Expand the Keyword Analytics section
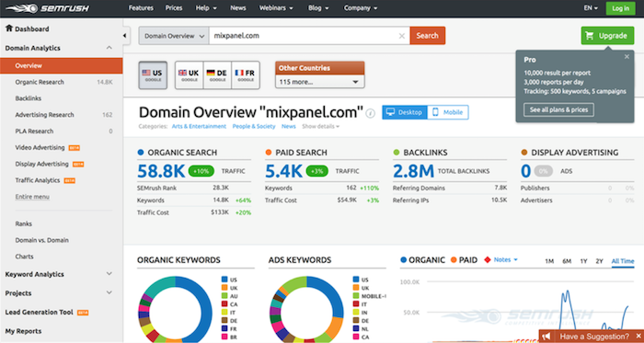The image size is (644, 343). pyautogui.click(x=109, y=274)
